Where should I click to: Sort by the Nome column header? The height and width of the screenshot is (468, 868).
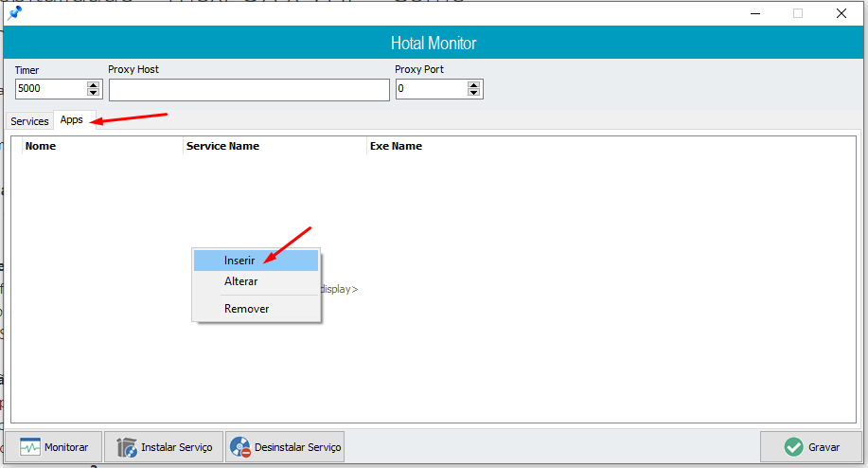coord(102,146)
